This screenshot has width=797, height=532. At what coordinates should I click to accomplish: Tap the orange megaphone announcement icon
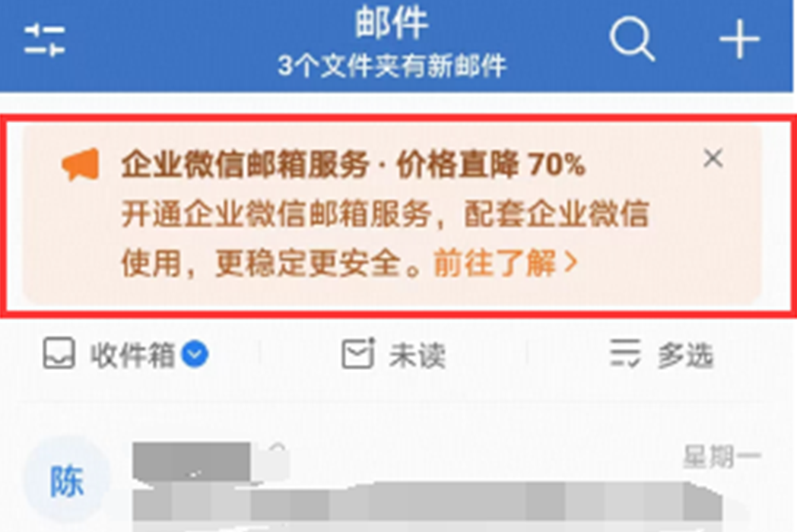(81, 164)
